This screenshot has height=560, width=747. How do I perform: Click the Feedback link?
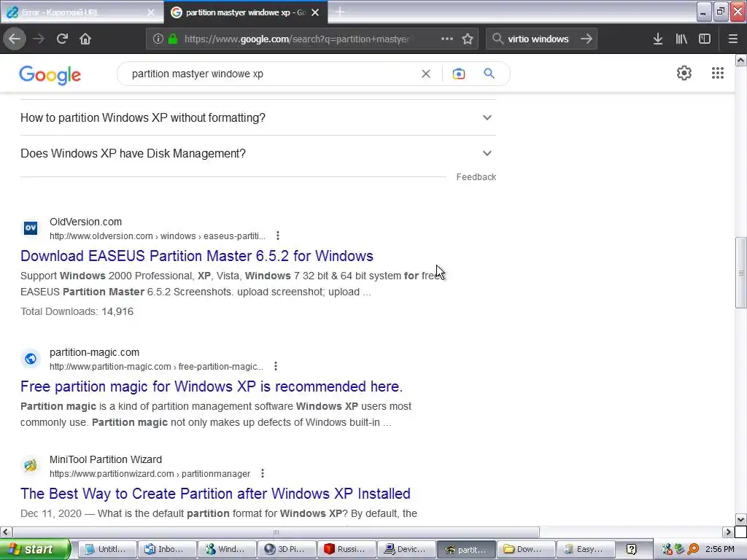(476, 177)
